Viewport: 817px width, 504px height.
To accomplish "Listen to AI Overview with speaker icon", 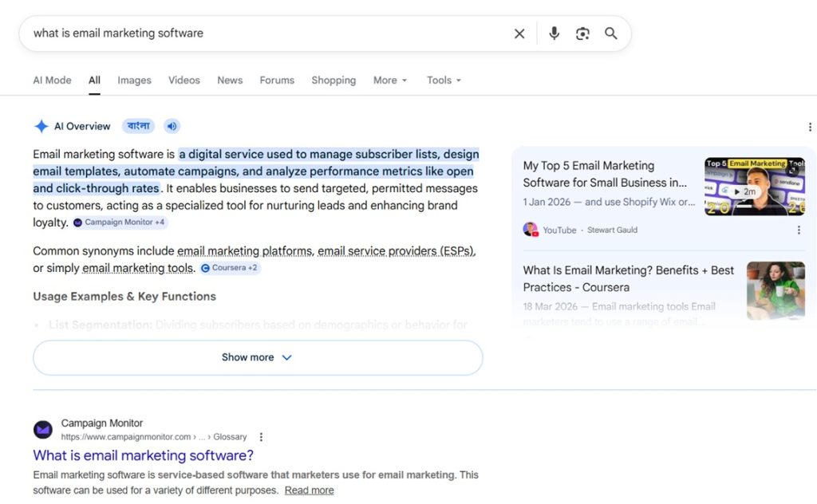I will (172, 126).
